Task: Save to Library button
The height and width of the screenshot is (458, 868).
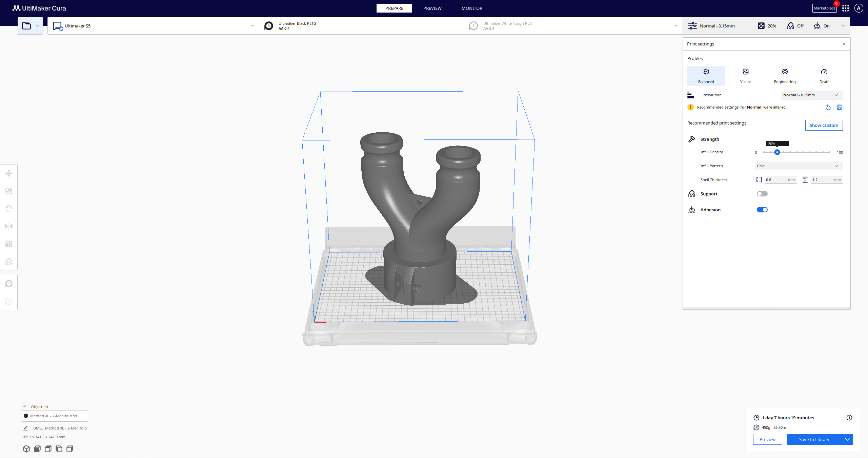Action: pos(814,439)
